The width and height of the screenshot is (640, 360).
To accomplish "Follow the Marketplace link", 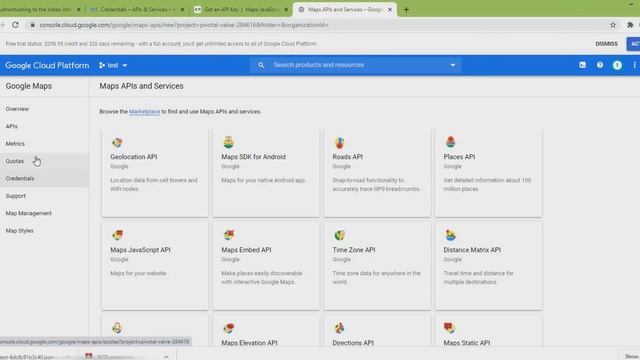I will click(144, 111).
